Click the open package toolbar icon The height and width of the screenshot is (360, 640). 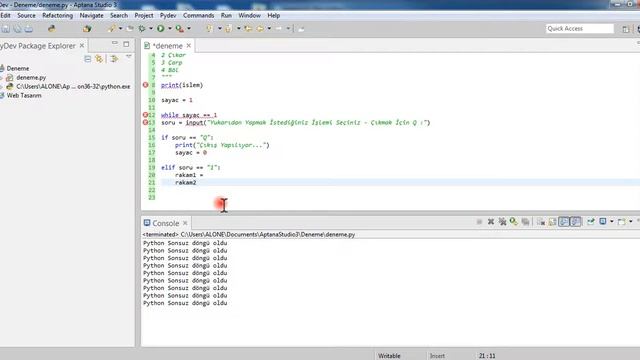coord(87,29)
